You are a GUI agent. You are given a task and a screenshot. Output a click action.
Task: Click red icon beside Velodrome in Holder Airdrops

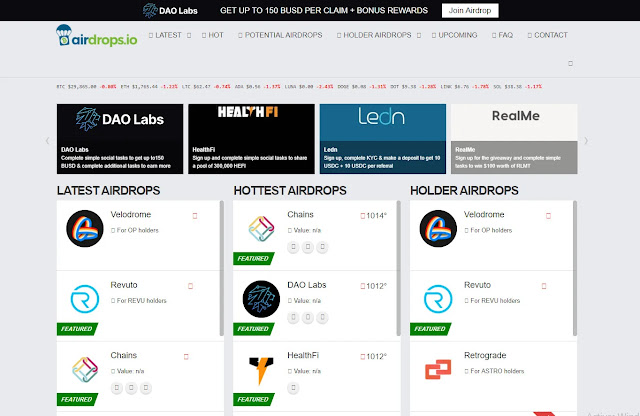pyautogui.click(x=548, y=216)
